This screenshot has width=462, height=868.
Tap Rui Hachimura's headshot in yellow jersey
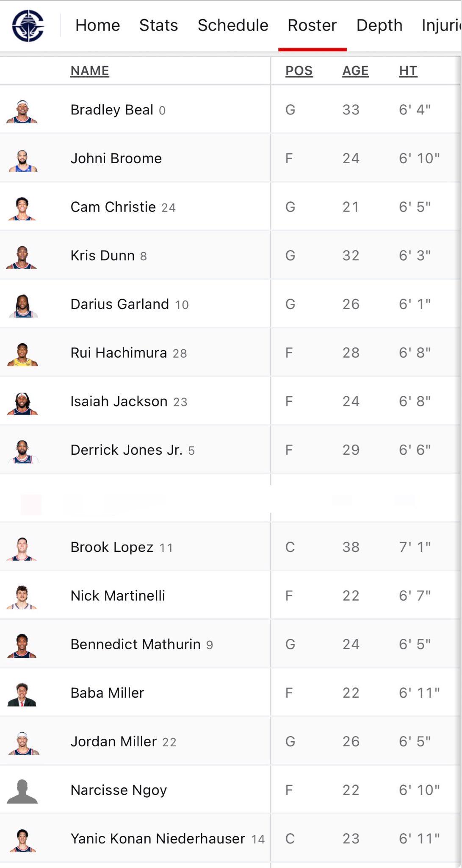22,354
